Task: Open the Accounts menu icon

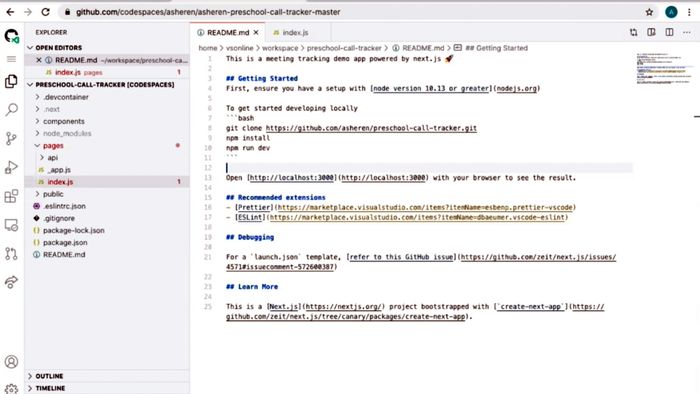Action: click(11, 361)
